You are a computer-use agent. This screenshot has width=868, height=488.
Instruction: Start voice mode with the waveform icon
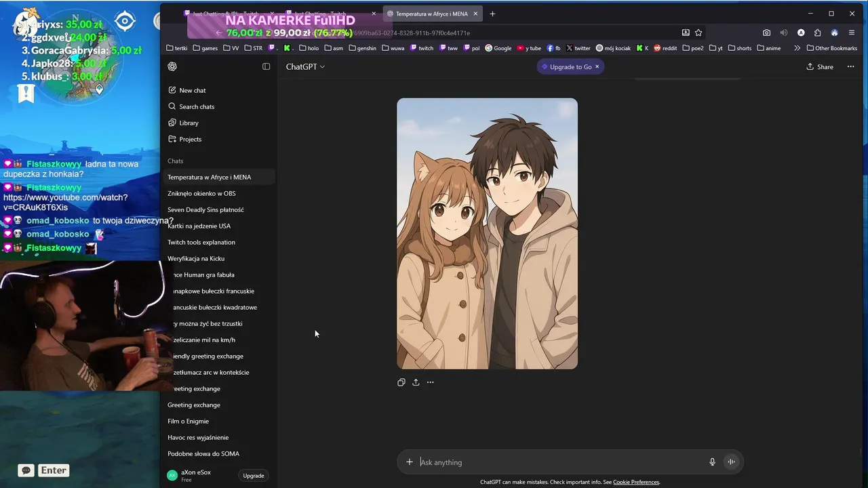731,462
